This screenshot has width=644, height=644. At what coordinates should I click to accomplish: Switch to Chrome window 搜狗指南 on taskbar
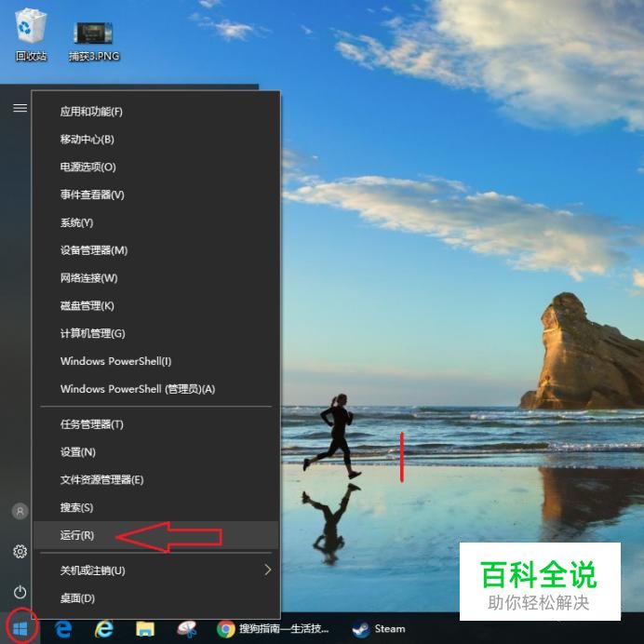click(x=273, y=629)
